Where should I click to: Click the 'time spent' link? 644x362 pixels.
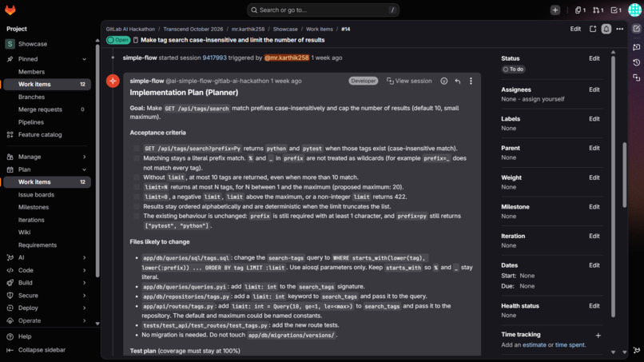(x=570, y=344)
